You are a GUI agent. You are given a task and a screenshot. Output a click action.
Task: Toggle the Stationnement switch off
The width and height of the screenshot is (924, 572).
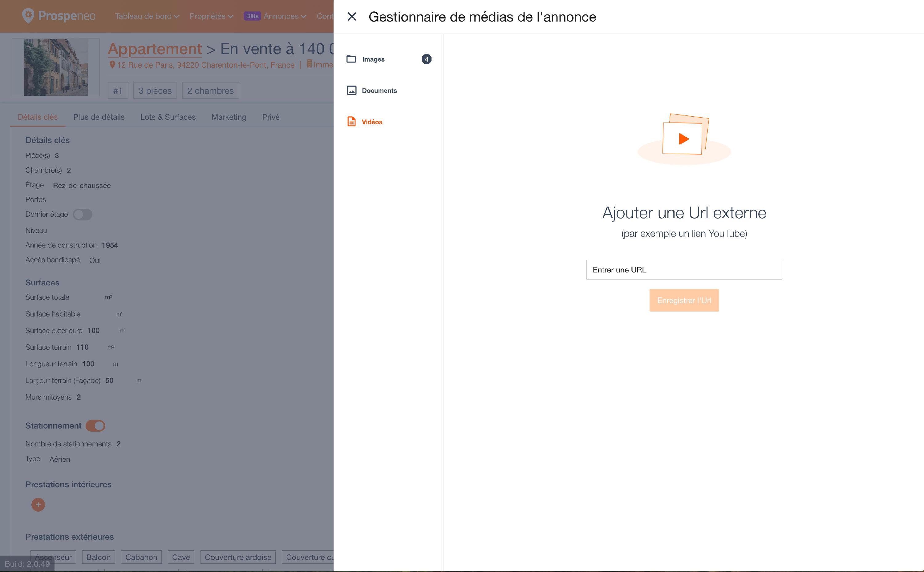click(x=95, y=426)
